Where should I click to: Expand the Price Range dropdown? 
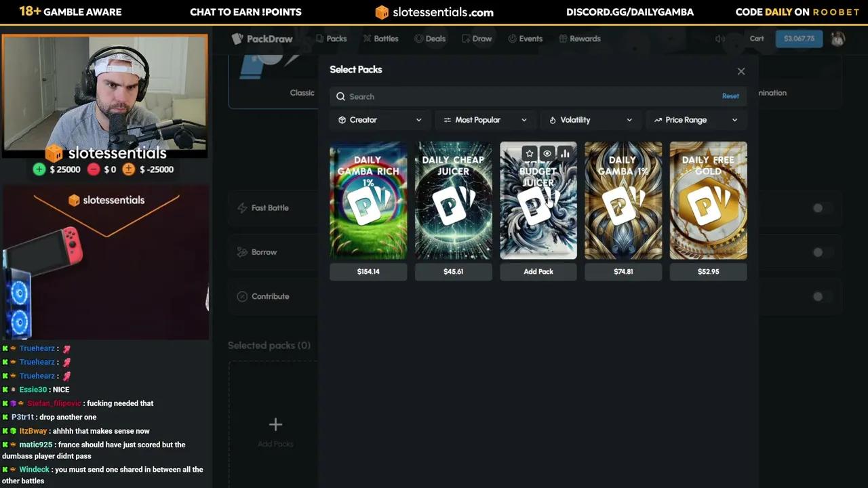[696, 120]
